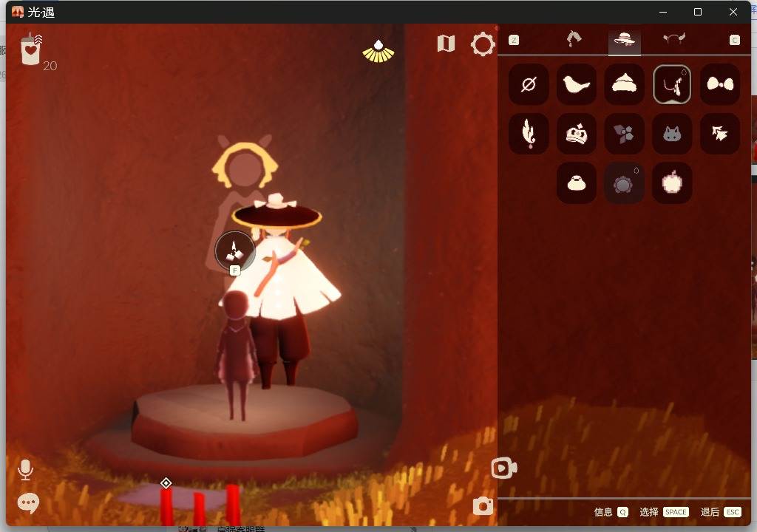Open the settings gear
757x532 pixels.
point(483,44)
